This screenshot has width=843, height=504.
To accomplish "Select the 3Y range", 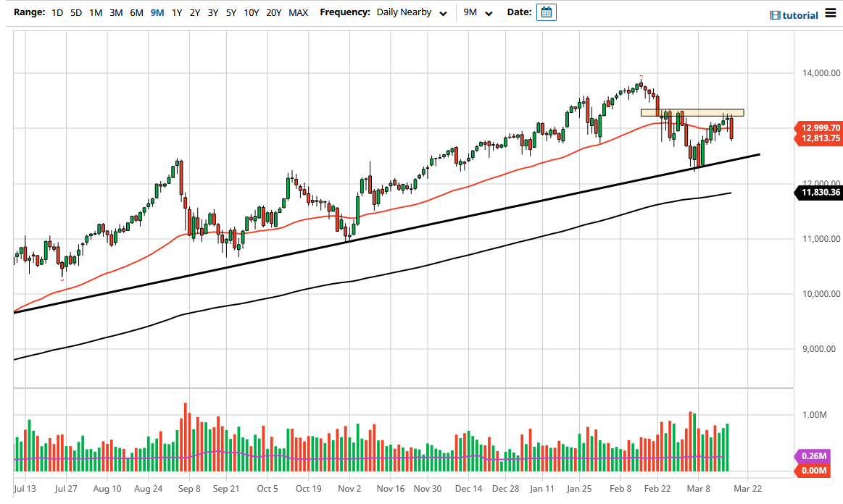I will (x=212, y=12).
